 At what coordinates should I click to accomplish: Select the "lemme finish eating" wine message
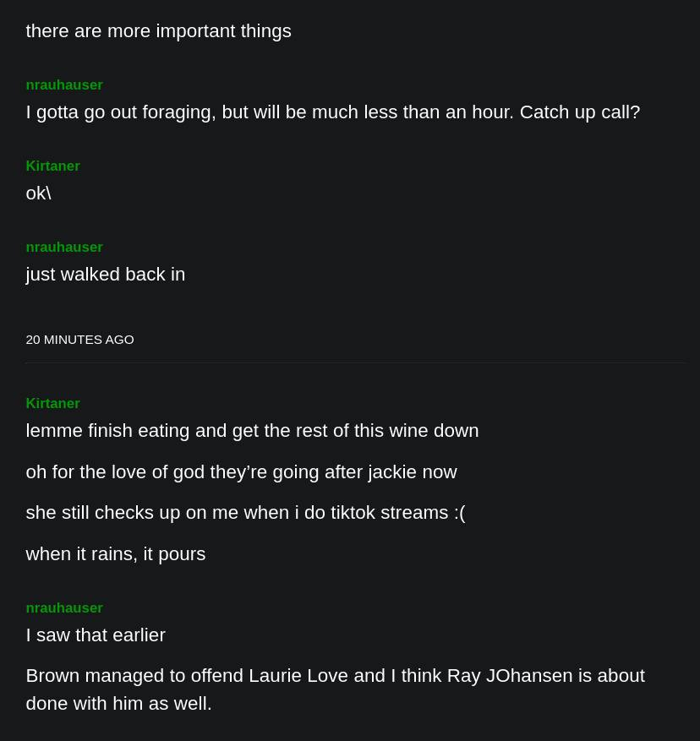(x=252, y=431)
